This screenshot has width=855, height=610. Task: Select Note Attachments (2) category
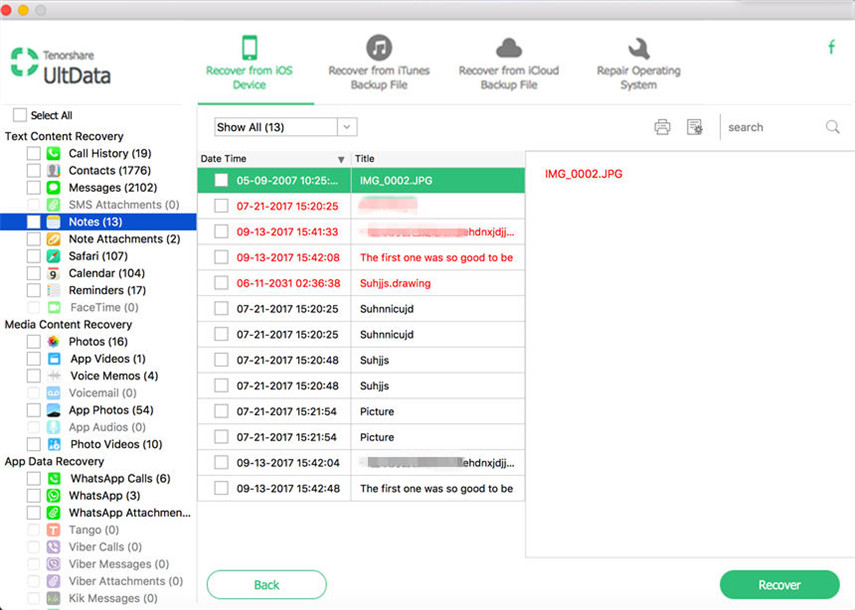[124, 239]
